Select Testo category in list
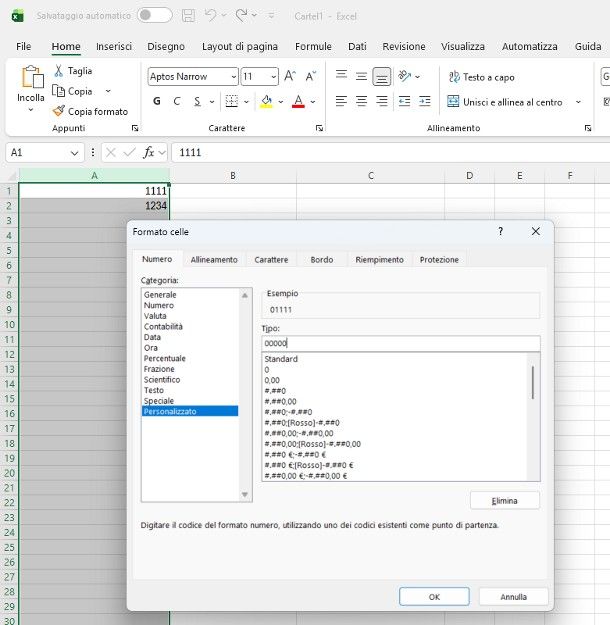 [154, 390]
